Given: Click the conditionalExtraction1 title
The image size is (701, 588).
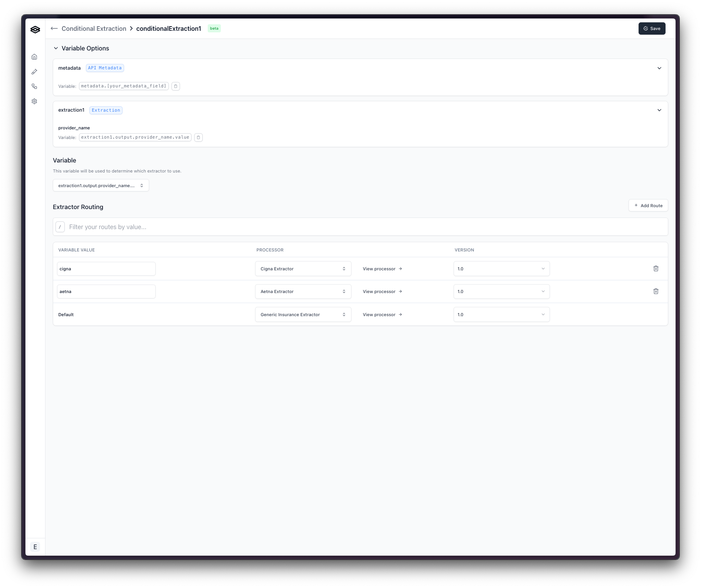Looking at the screenshot, I should [169, 28].
